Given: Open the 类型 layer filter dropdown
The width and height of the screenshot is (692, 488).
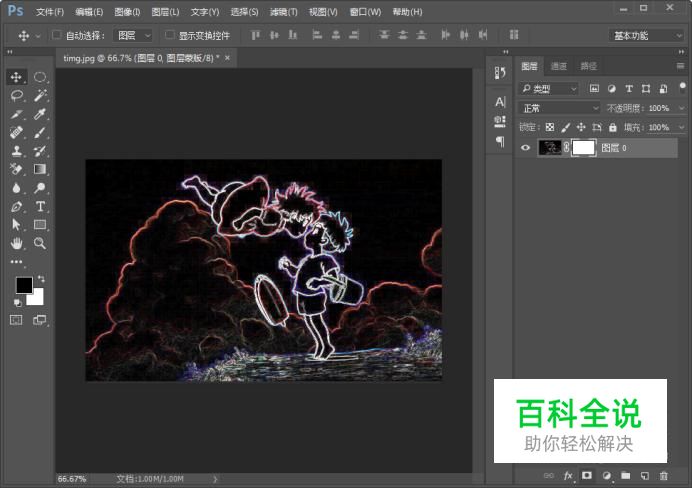Looking at the screenshot, I should coord(548,89).
